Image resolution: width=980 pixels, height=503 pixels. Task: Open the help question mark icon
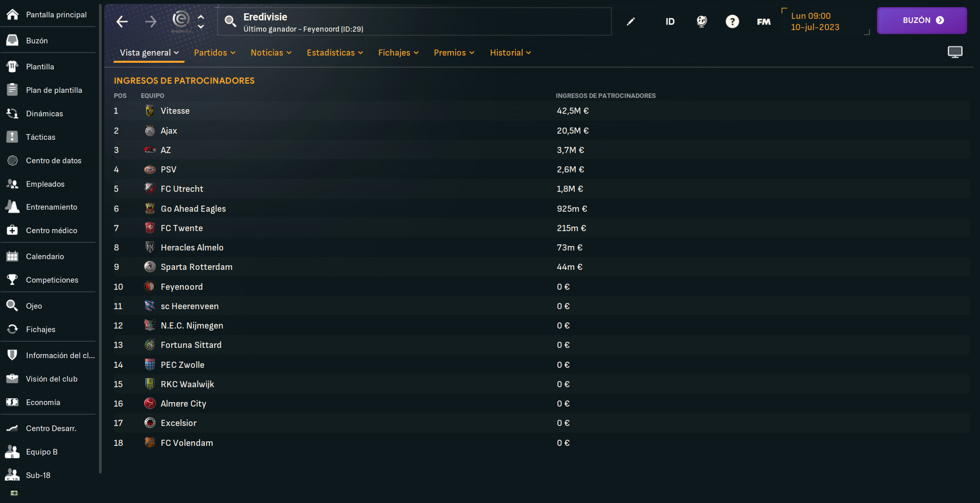coord(732,21)
